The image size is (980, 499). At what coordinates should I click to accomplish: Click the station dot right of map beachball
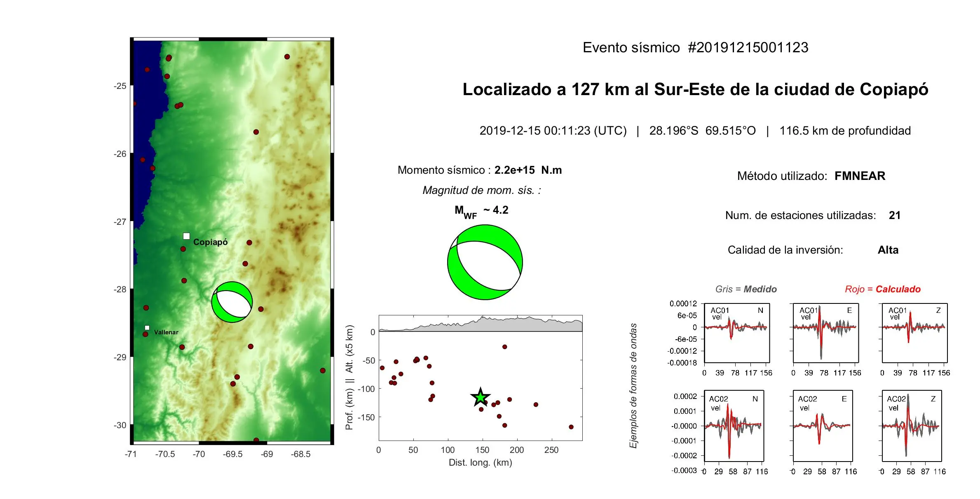pos(260,309)
